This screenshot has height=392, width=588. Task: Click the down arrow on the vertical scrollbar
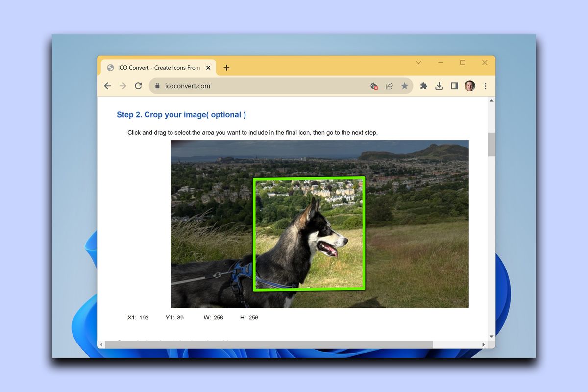click(491, 336)
